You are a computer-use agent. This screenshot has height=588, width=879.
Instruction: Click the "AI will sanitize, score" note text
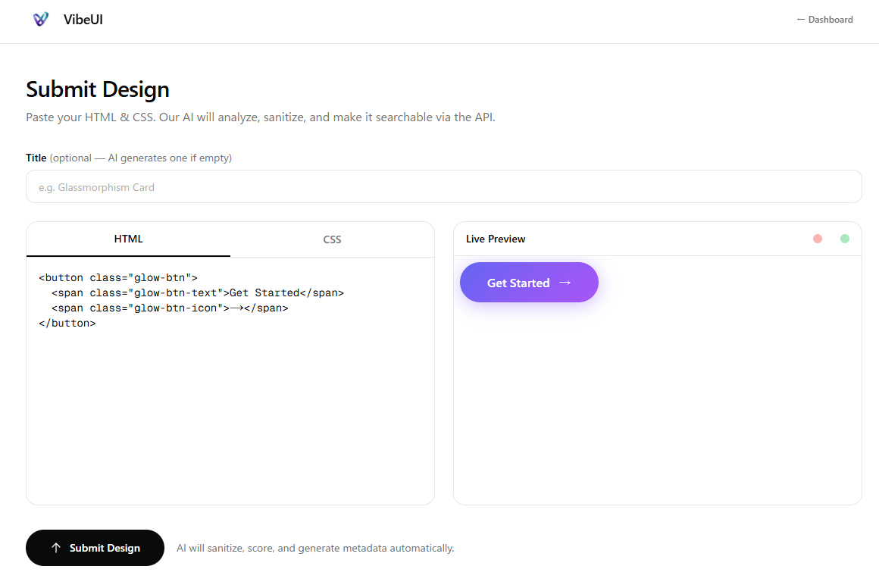(x=315, y=548)
